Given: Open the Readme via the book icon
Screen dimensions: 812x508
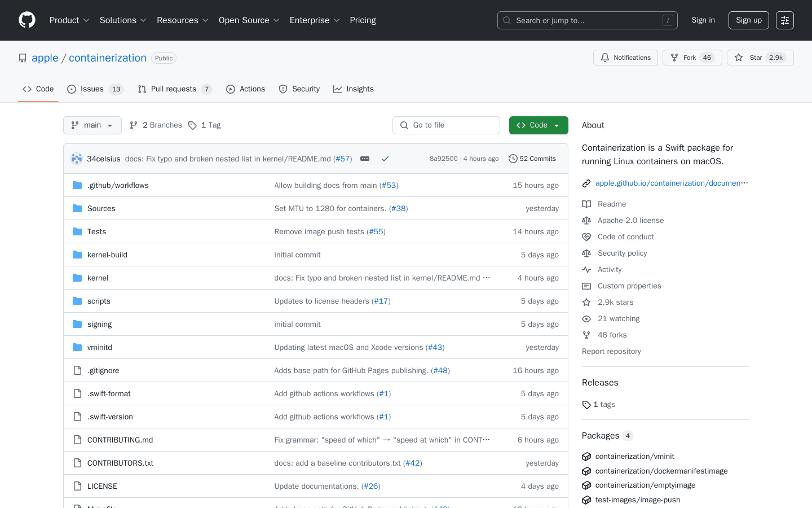Looking at the screenshot, I should click(586, 204).
